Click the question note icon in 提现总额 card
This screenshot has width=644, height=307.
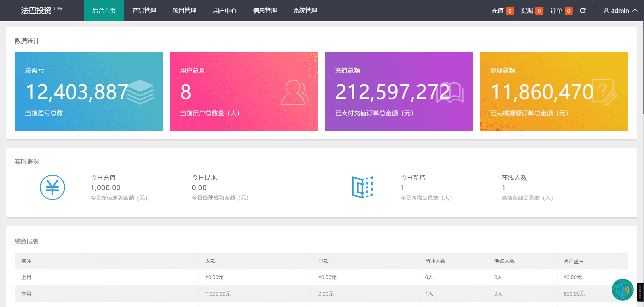(604, 92)
